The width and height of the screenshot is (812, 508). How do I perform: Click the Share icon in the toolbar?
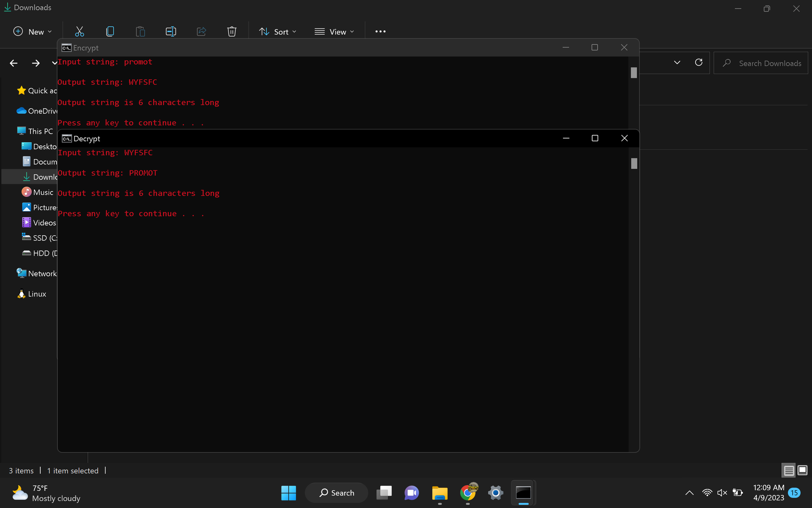(x=201, y=31)
